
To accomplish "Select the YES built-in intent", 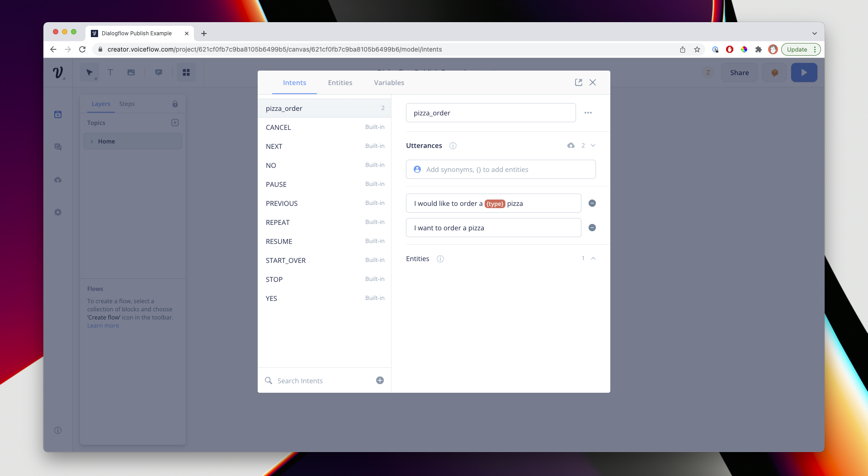I will [324, 298].
